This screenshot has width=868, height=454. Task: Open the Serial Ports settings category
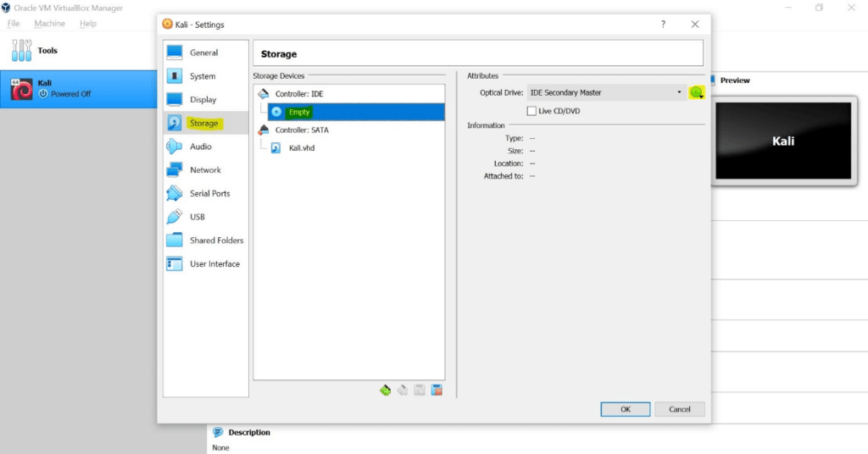pos(205,193)
